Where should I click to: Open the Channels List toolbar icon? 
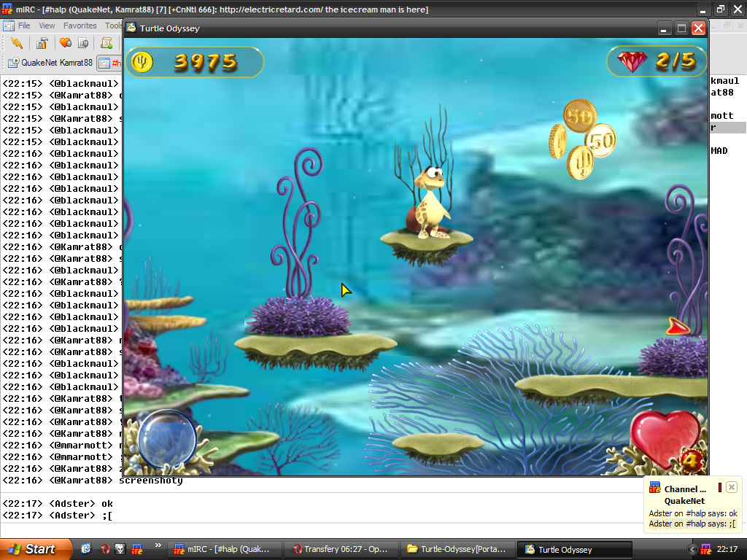coord(83,43)
